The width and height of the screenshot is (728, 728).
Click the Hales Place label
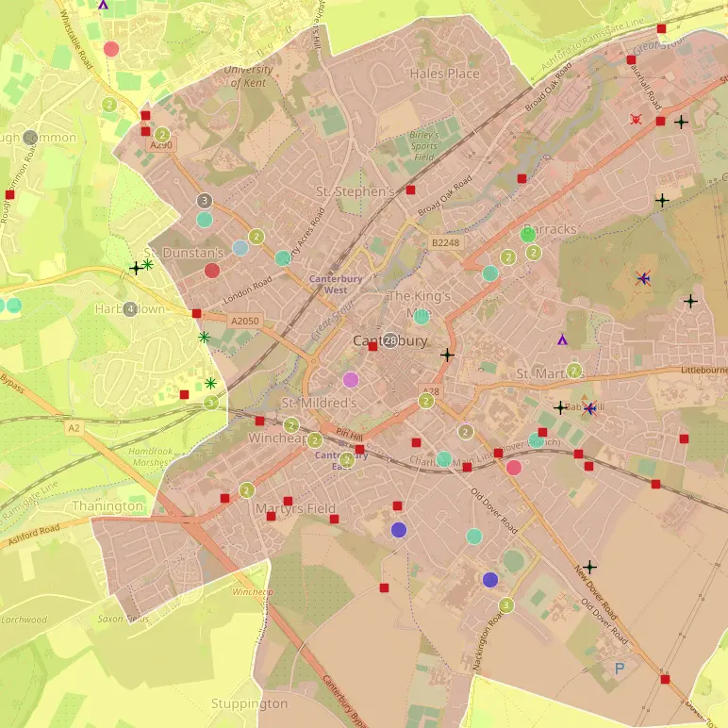444,74
